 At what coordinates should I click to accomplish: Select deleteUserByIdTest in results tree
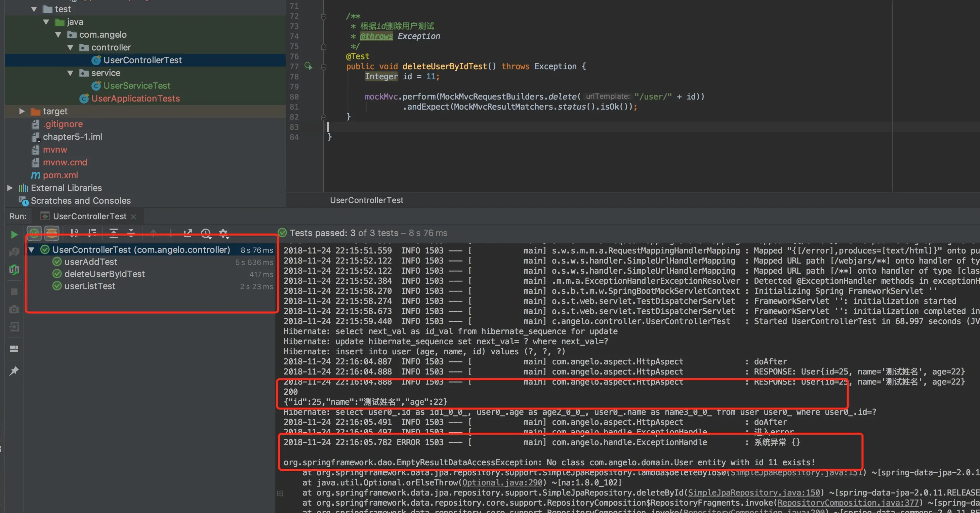point(104,274)
